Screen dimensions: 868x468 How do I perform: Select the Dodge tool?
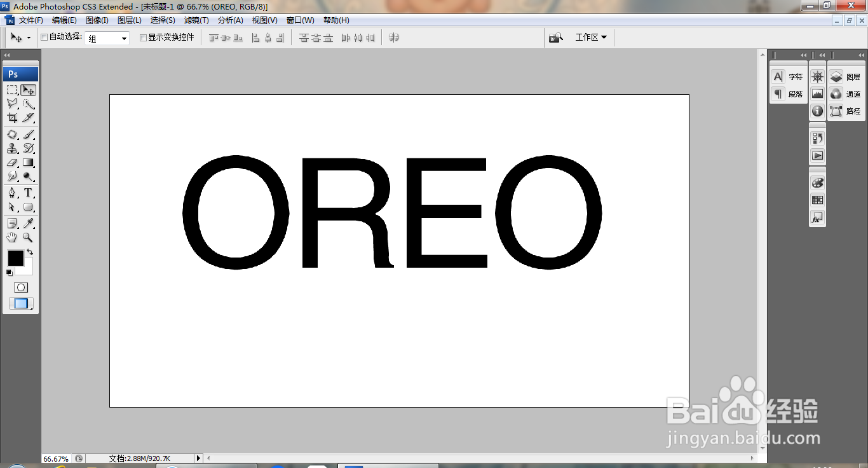(28, 176)
